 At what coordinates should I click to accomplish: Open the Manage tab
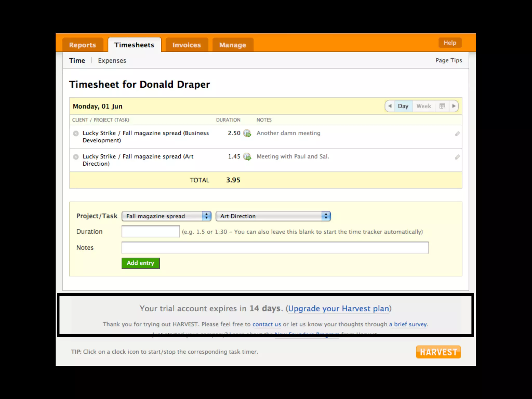(x=232, y=45)
